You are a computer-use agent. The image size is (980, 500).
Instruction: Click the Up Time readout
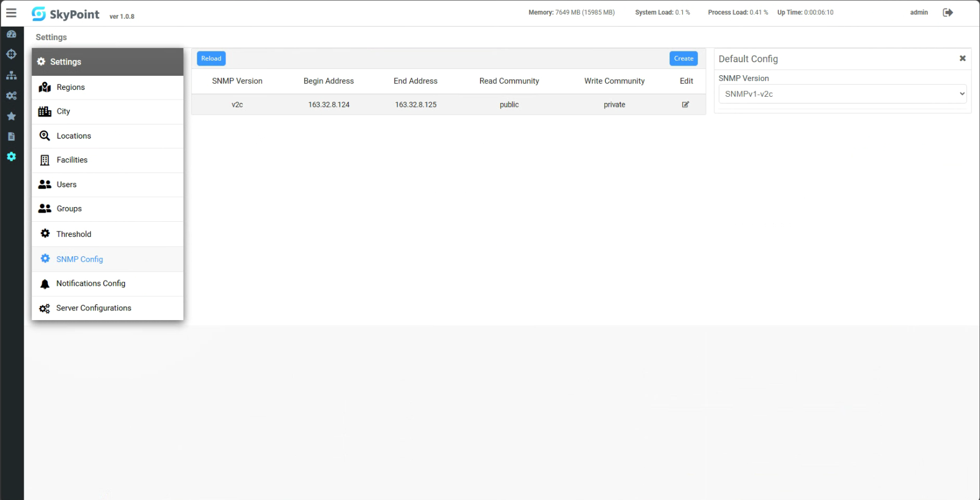click(805, 12)
